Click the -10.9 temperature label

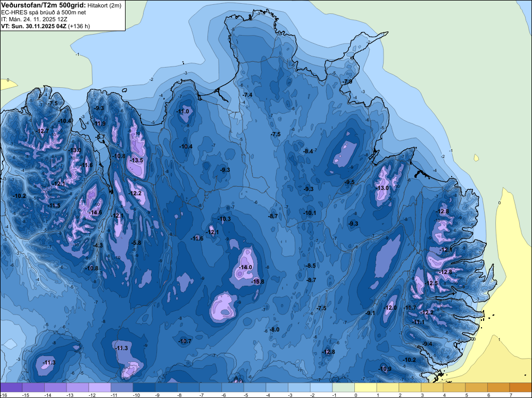coord(385,369)
